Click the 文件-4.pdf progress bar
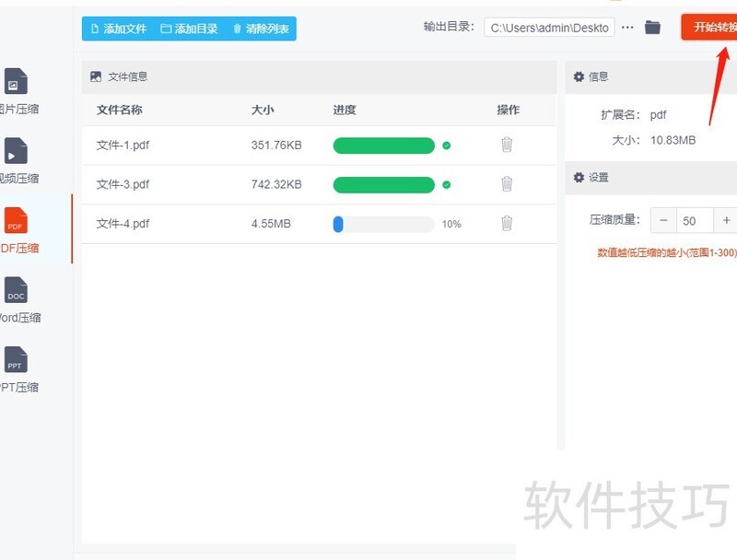This screenshot has height=560, width=737. [383, 224]
